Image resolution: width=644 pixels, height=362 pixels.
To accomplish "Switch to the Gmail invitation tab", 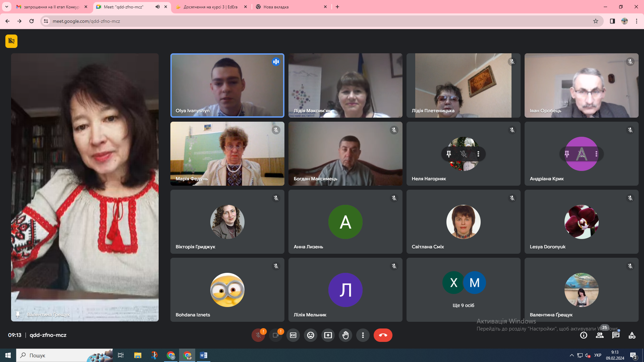I will 52,7.
